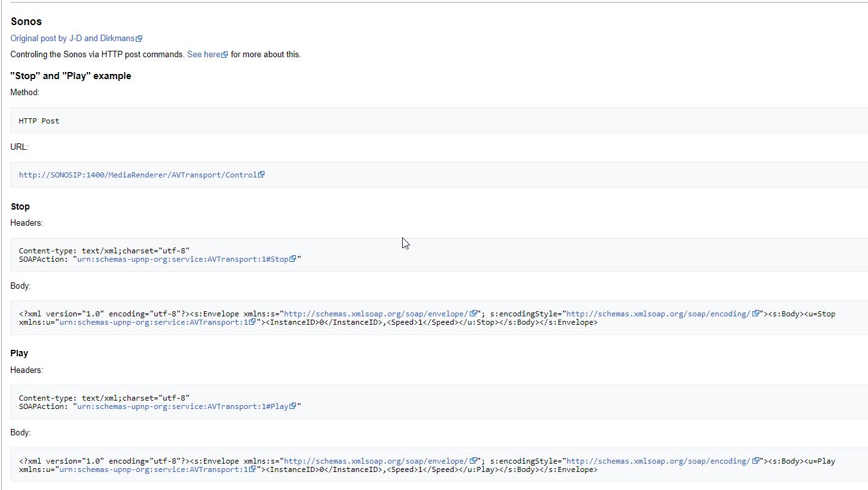Click the Sonos section heading
Viewport: 868px width, 490px height.
[26, 22]
